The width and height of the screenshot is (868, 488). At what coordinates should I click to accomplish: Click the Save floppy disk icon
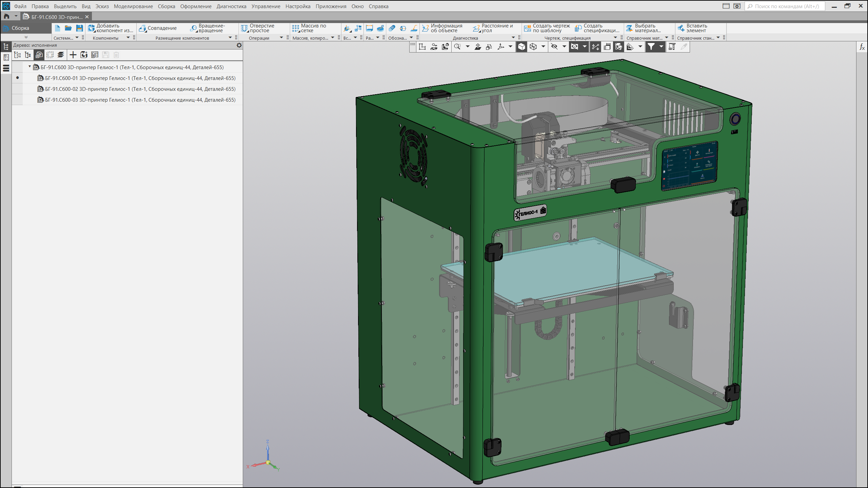click(x=79, y=28)
